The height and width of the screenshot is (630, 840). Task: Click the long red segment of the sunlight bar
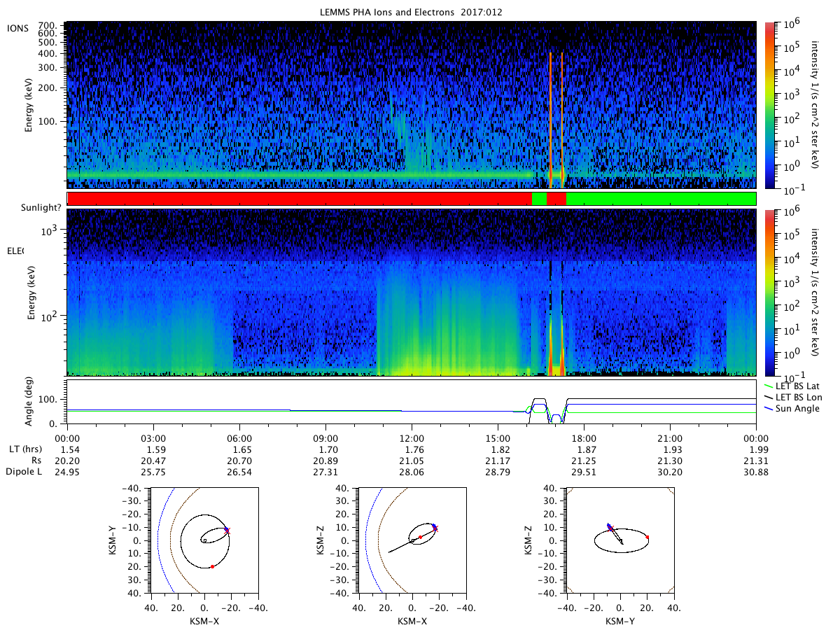point(299,199)
